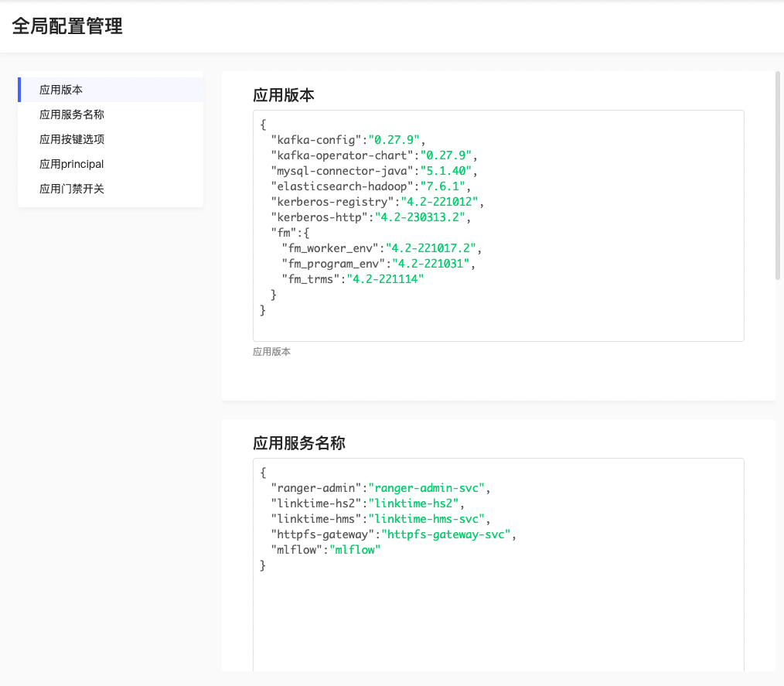
Task: Click the "fm" object key
Action: coord(284,233)
